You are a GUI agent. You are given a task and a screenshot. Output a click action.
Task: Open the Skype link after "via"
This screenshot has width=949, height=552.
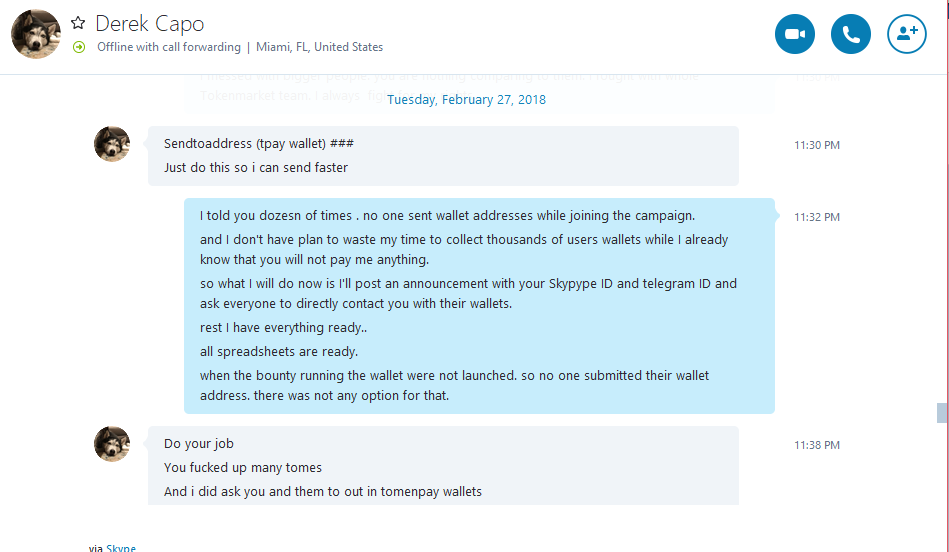pos(121,548)
